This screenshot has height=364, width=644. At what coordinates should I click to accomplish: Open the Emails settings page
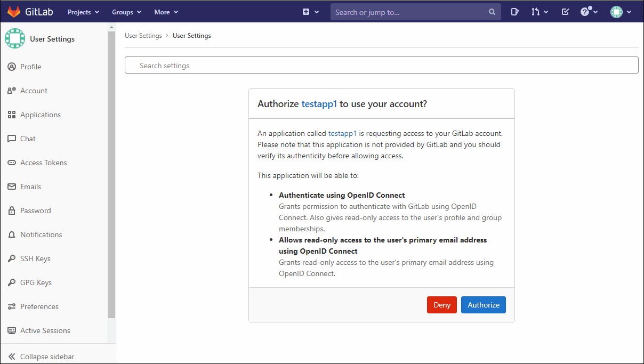click(30, 187)
